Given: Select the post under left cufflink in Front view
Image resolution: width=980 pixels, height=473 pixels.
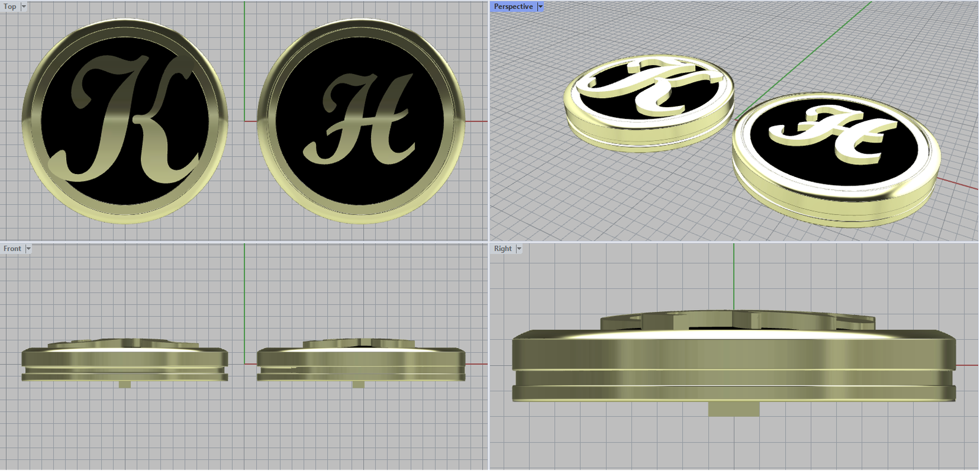Looking at the screenshot, I should click(125, 384).
